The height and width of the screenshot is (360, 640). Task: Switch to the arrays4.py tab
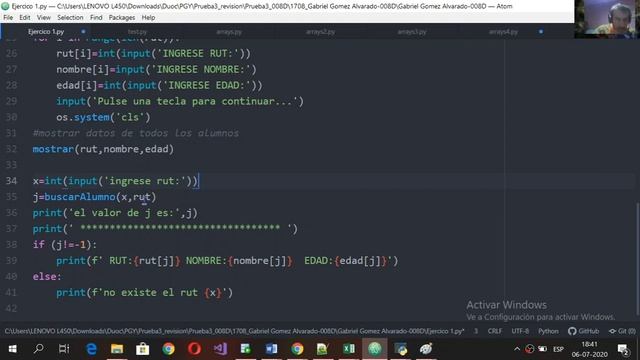[x=503, y=31]
